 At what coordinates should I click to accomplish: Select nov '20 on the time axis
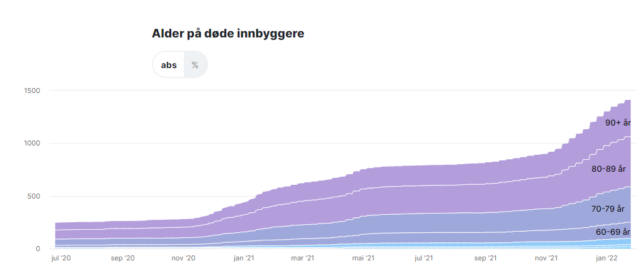point(183,258)
